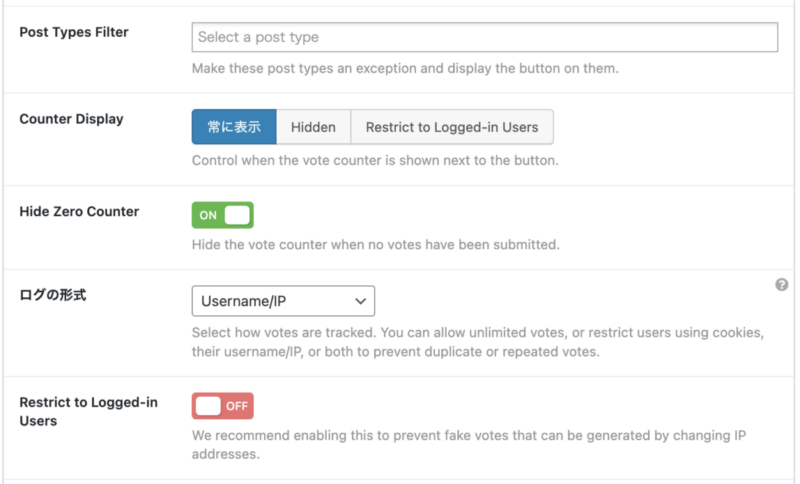The height and width of the screenshot is (484, 800).
Task: Toggle the Hide Zero Counter switch
Action: click(222, 215)
